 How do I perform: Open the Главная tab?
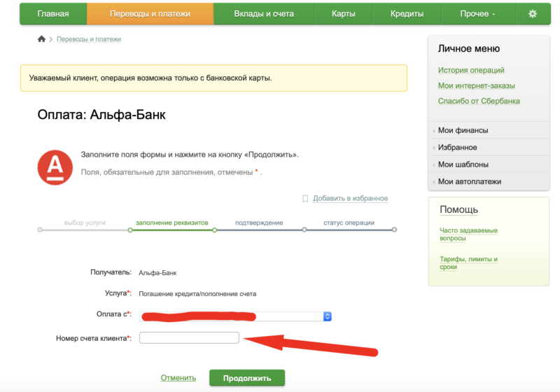tap(53, 14)
